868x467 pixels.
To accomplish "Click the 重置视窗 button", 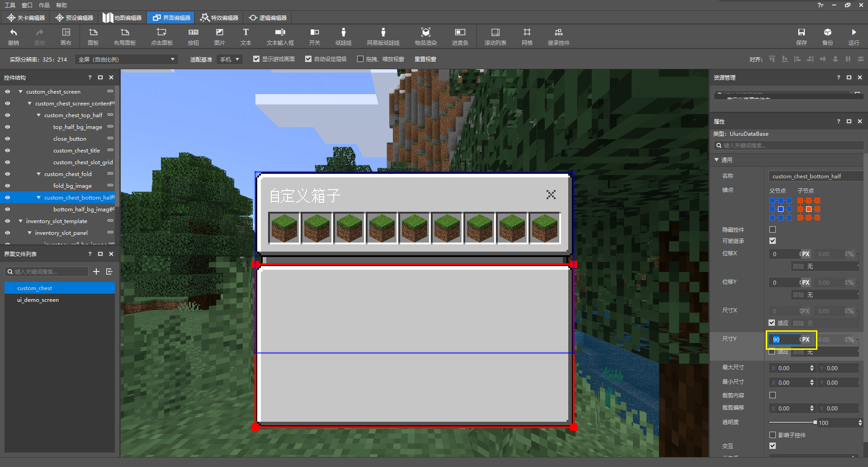I will [x=425, y=59].
